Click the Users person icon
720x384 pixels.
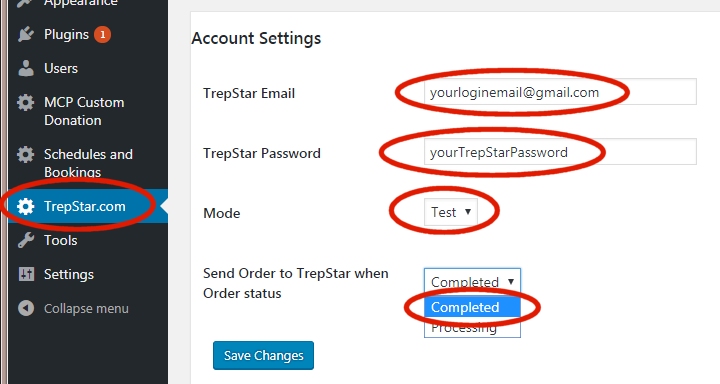(26, 68)
